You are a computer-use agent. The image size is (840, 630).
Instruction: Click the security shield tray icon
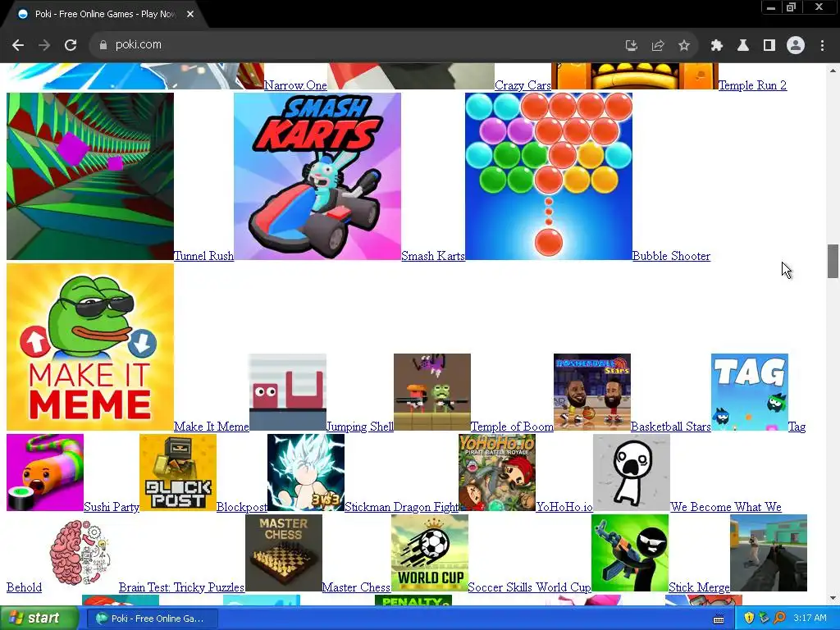[x=749, y=619]
